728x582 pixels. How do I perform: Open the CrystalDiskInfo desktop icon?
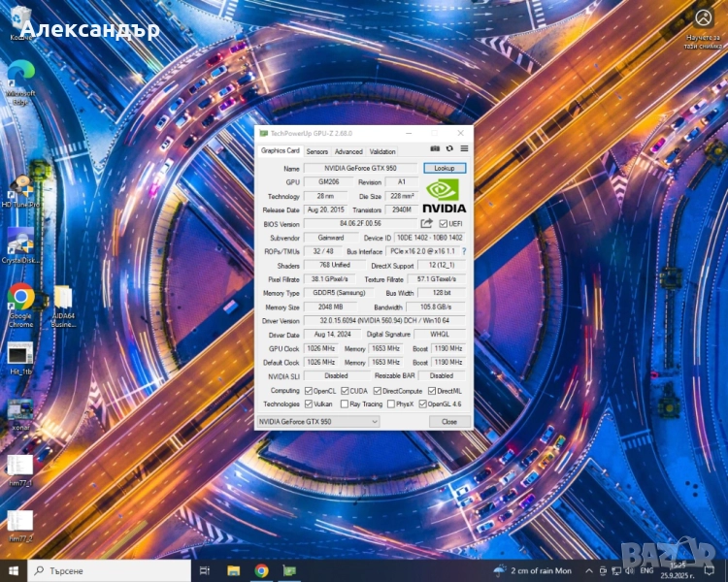(x=20, y=244)
